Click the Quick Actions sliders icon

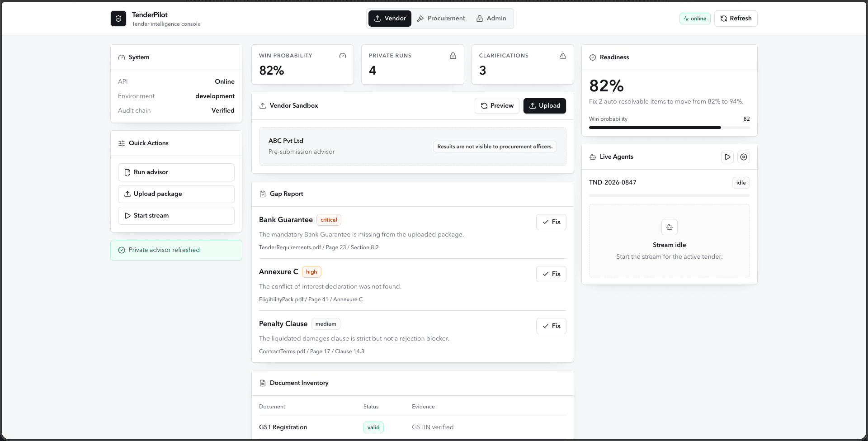click(x=122, y=143)
